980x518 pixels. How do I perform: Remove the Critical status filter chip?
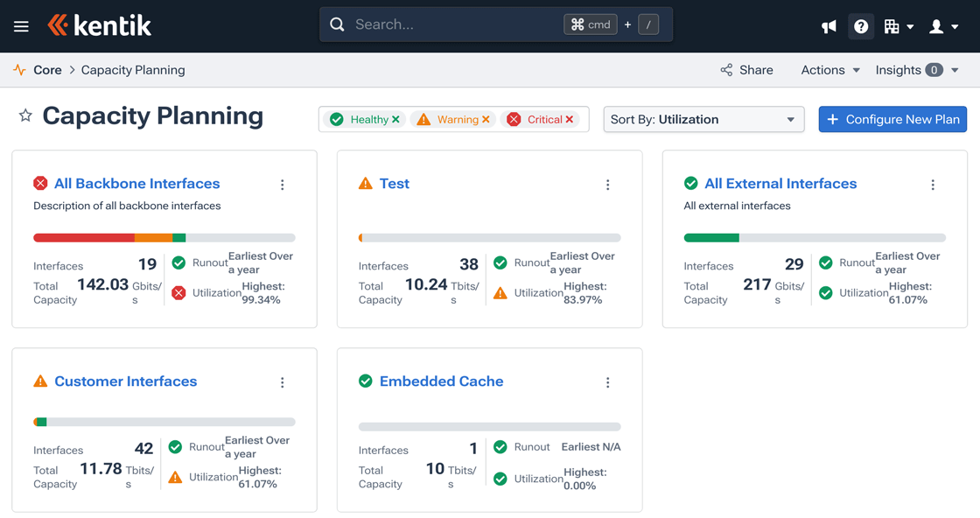coord(571,119)
